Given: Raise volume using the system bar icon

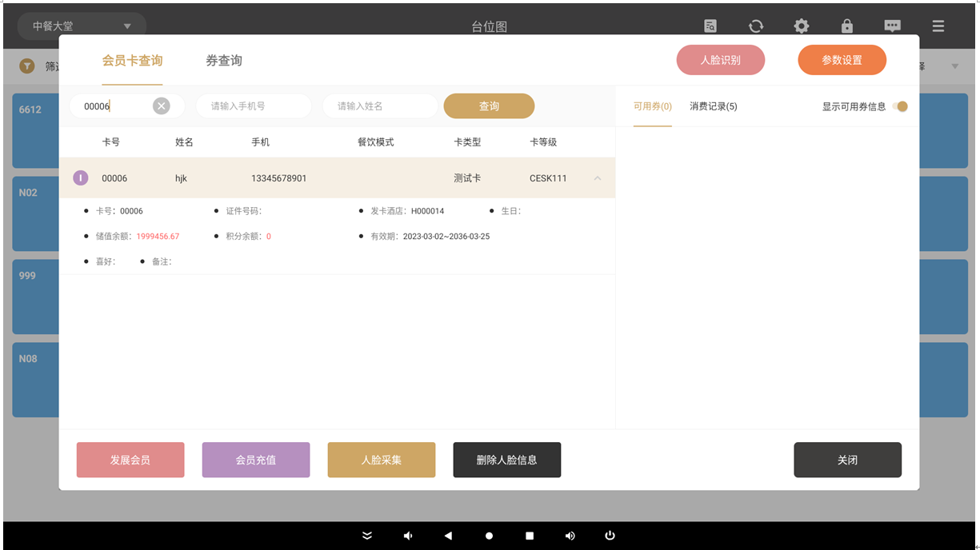Looking at the screenshot, I should [570, 536].
